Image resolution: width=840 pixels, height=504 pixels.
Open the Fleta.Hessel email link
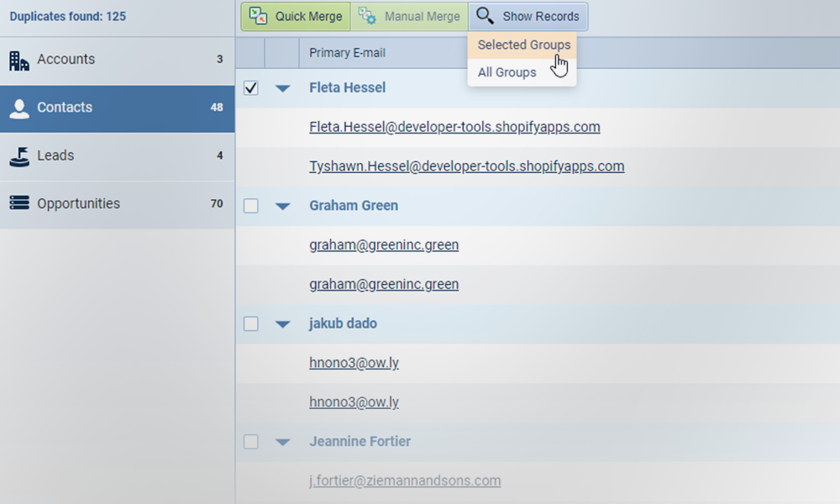(454, 128)
